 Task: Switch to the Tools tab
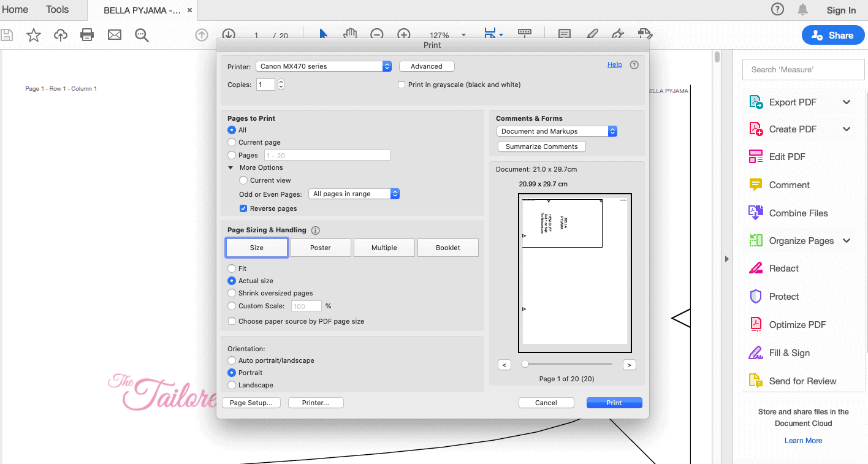click(x=58, y=10)
